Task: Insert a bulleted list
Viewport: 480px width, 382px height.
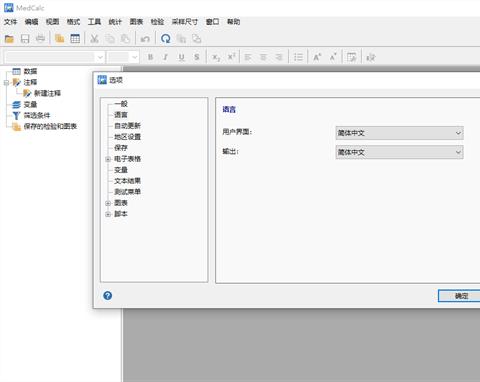Action: coord(298,57)
